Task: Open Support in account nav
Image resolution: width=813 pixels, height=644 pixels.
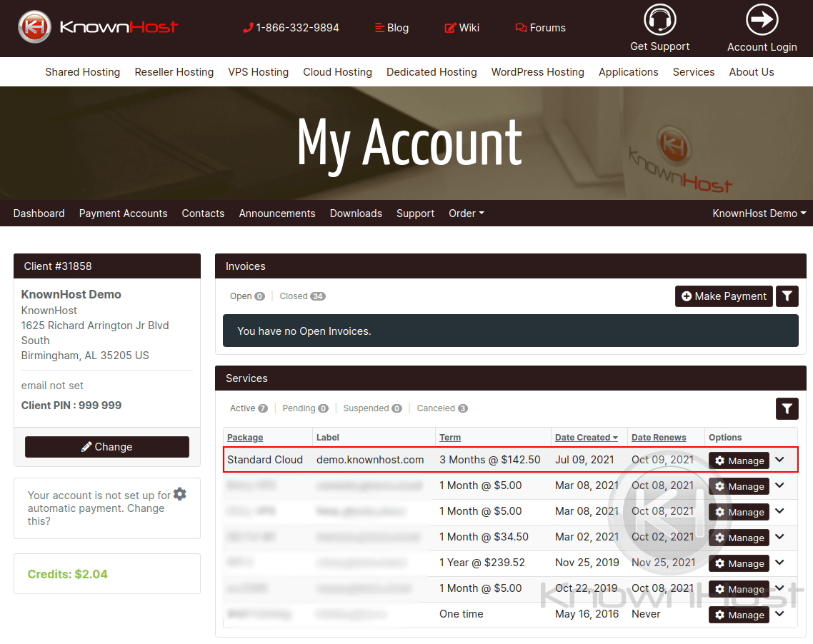Action: click(415, 213)
